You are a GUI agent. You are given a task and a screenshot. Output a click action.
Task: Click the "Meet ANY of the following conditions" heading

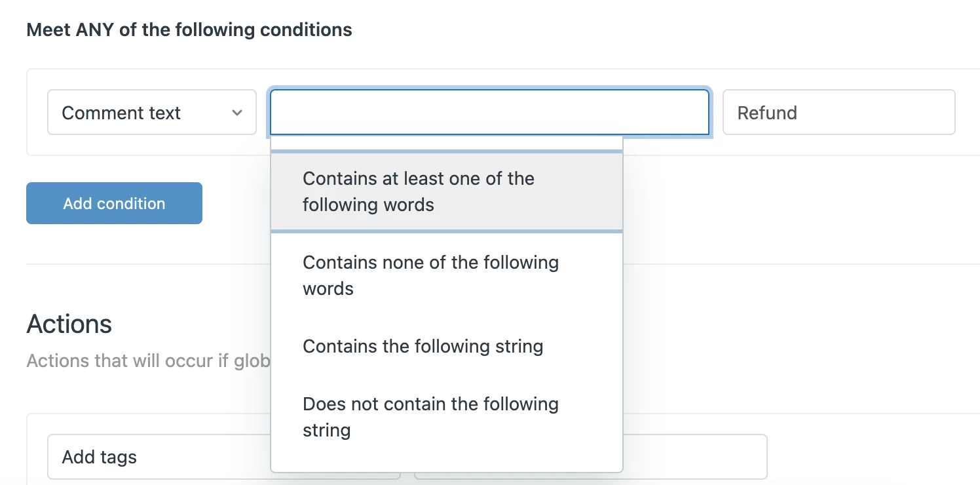click(189, 30)
